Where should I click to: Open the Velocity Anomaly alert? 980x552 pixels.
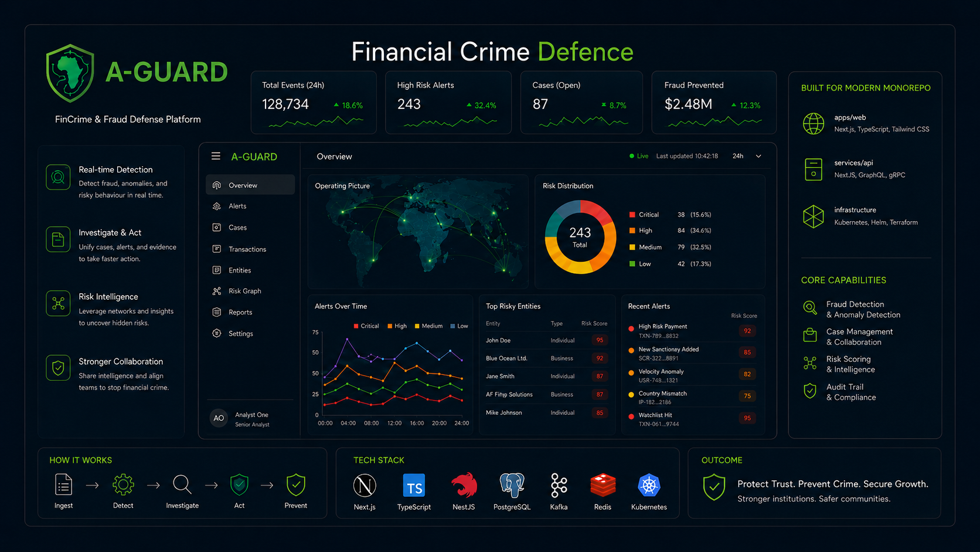(692, 375)
